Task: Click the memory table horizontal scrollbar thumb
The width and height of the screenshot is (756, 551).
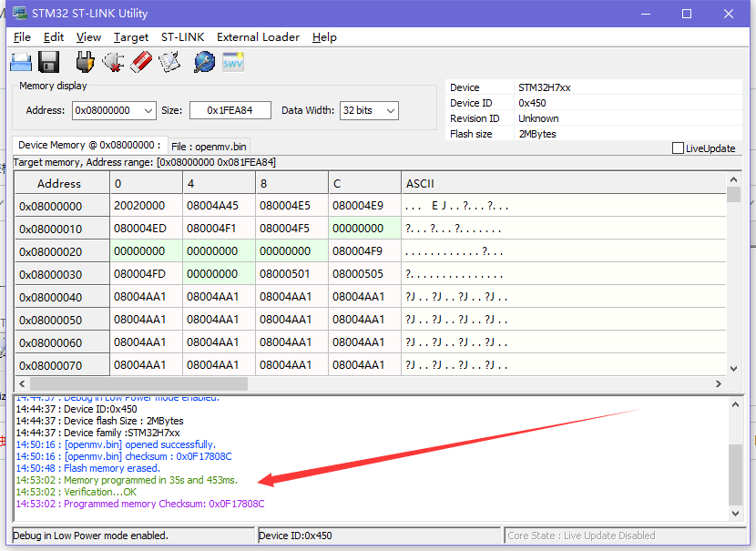Action: point(138,383)
